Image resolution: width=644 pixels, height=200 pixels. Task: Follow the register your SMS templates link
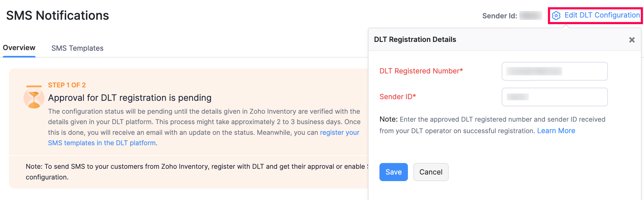click(339, 133)
